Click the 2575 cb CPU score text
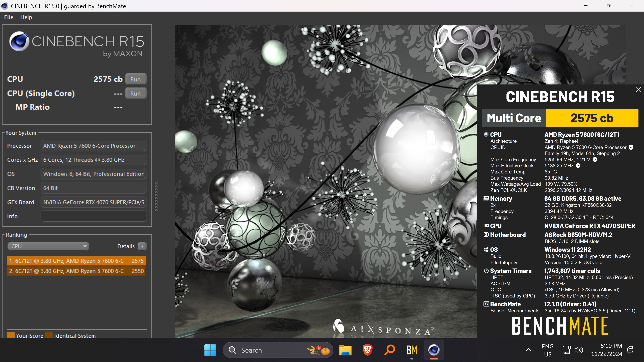Viewport: 644px width, 362px height. click(x=108, y=79)
